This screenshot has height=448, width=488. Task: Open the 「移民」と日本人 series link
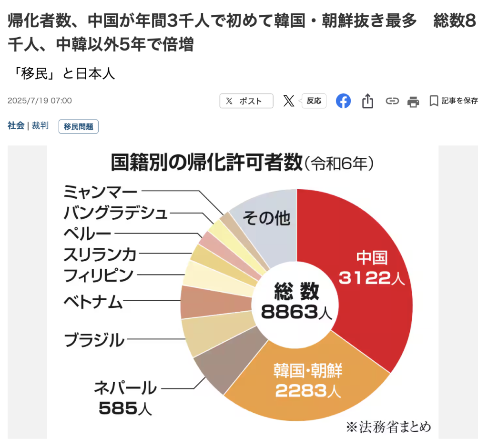click(x=61, y=74)
